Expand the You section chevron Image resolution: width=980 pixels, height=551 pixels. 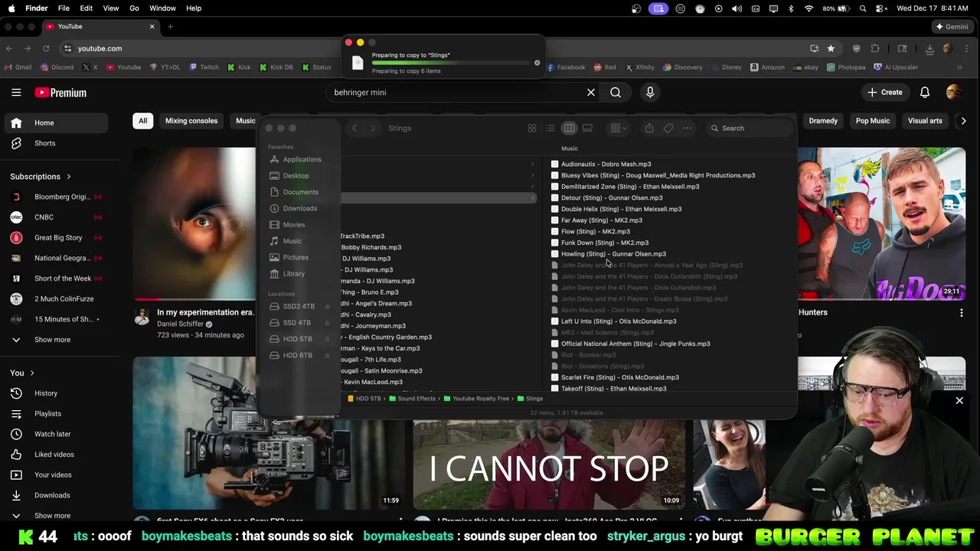32,373
